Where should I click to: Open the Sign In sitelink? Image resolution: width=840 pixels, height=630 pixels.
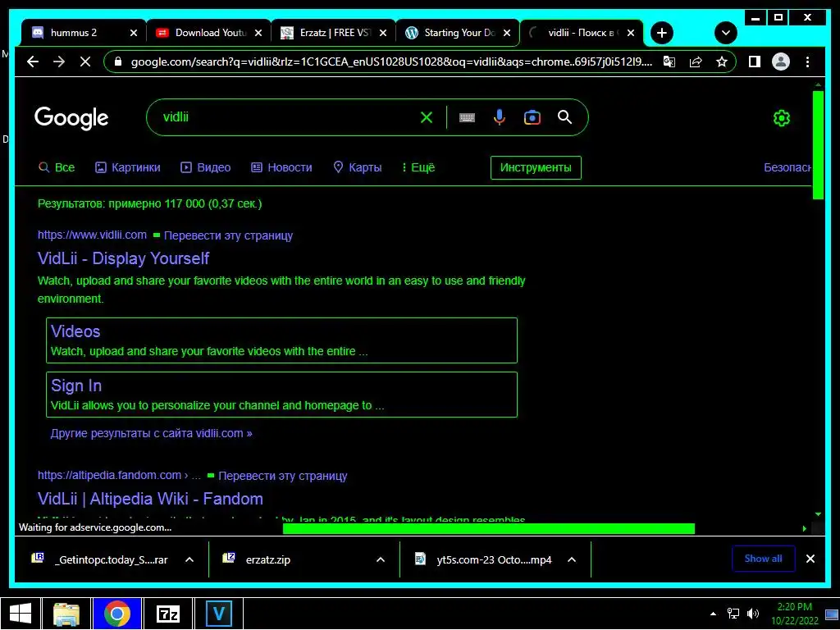click(76, 386)
